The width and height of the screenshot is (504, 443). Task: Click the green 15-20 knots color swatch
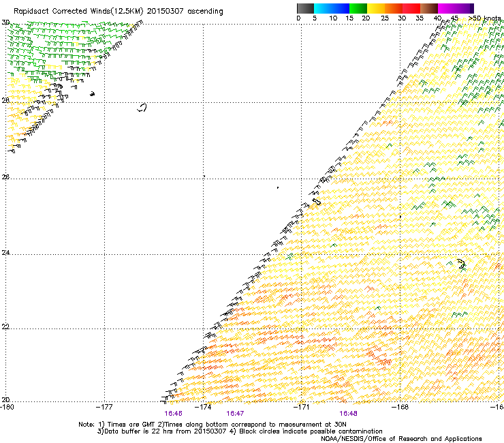pyautogui.click(x=358, y=8)
